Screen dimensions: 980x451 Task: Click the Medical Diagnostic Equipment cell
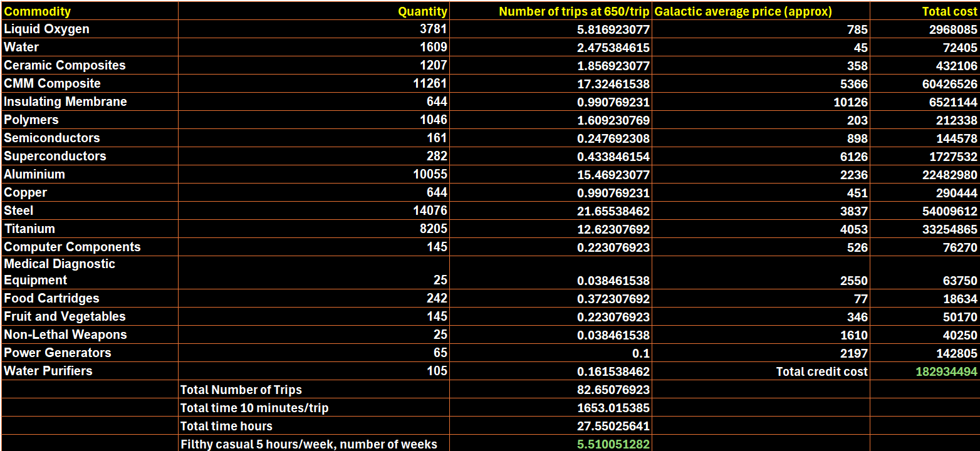90,272
